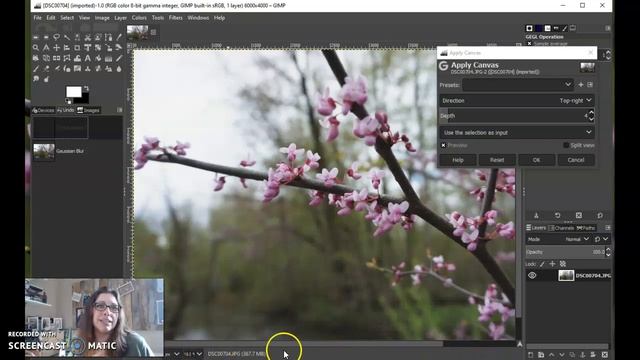
Task: Open the Filters menu
Action: coord(176,18)
